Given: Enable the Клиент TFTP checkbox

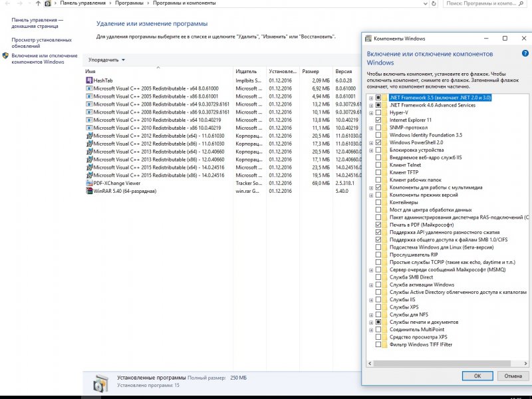Looking at the screenshot, I should (378, 172).
